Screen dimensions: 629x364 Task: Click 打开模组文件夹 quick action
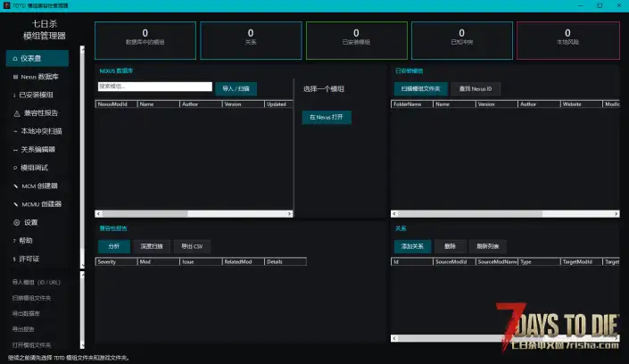[31, 345]
